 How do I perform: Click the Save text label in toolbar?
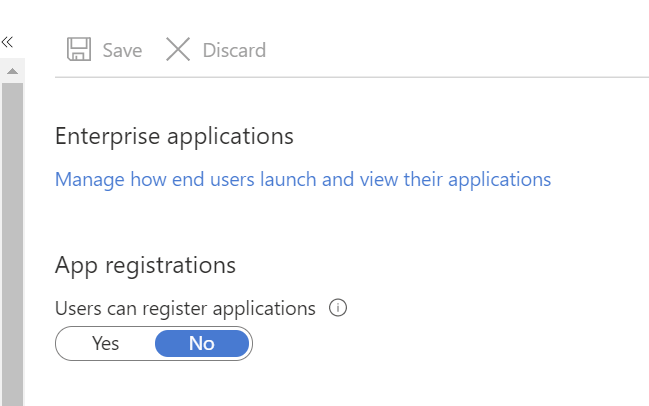tap(122, 50)
